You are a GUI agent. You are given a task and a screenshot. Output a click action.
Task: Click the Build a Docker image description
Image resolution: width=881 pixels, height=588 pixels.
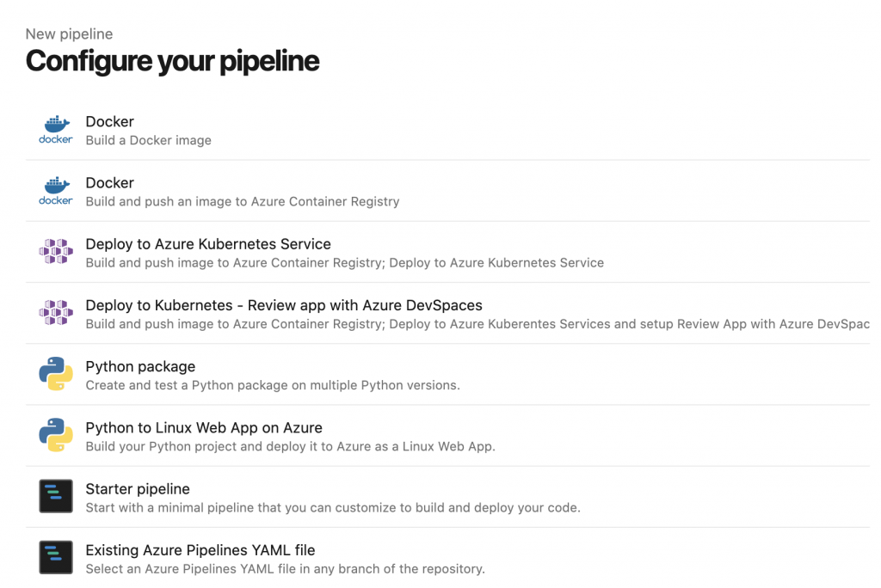[148, 140]
